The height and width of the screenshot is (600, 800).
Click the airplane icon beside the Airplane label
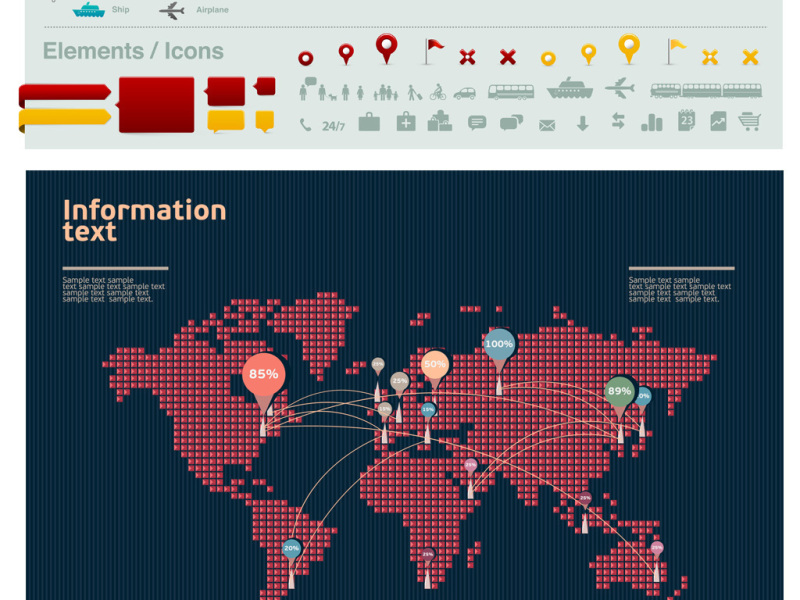coord(172,11)
